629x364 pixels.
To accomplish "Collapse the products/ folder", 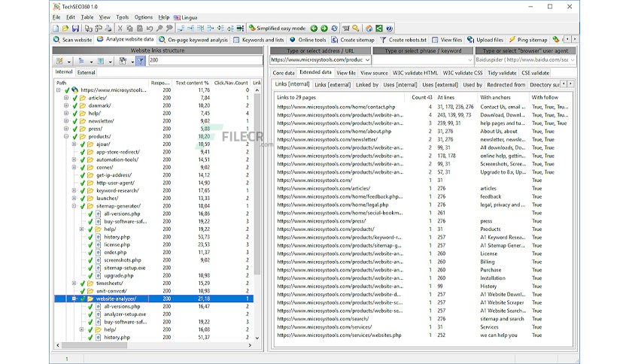I will pyautogui.click(x=66, y=136).
